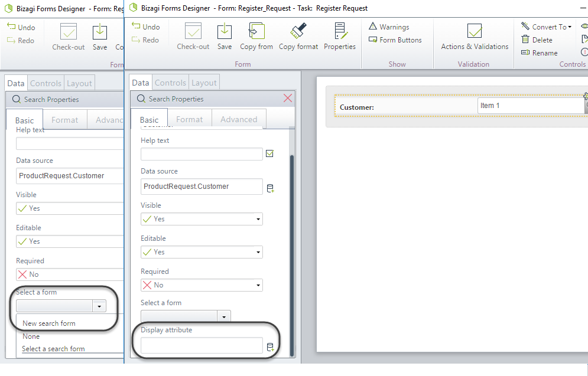Open Actions & Validations
The width and height of the screenshot is (588, 376).
tap(475, 37)
